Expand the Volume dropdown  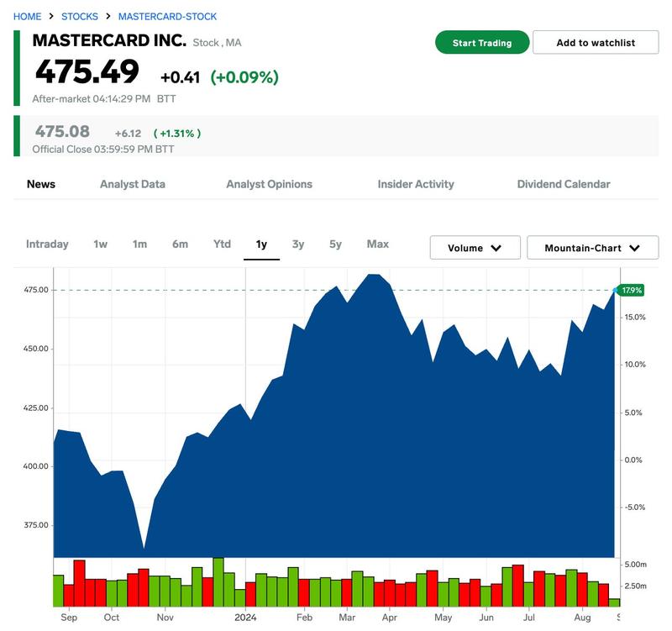coord(475,248)
